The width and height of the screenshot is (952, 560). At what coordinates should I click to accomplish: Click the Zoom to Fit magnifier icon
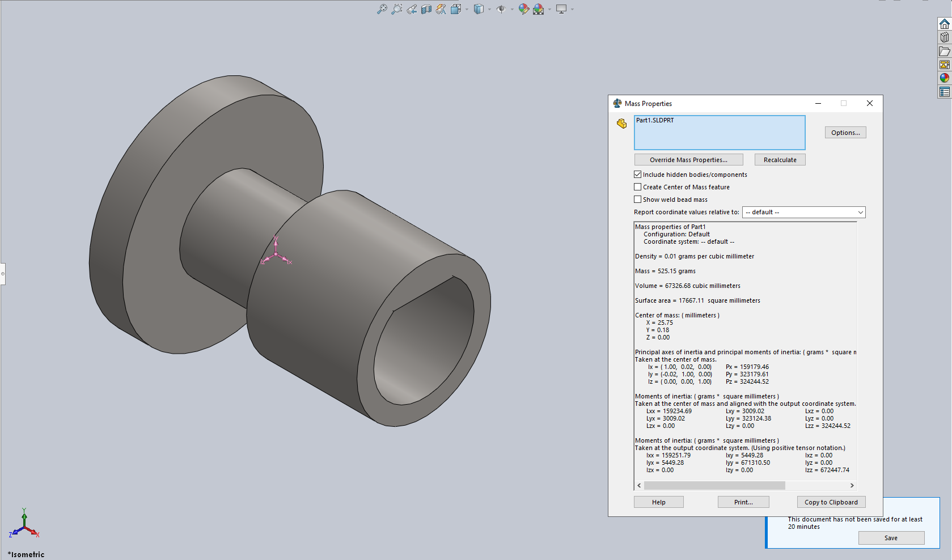click(382, 9)
